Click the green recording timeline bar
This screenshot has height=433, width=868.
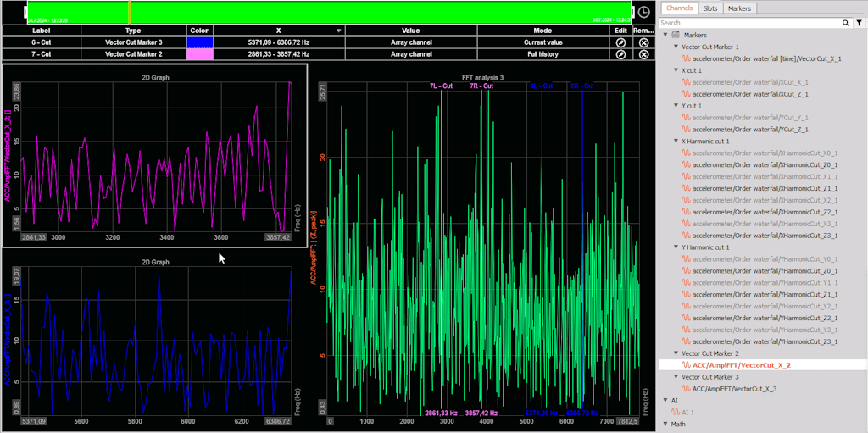(x=329, y=12)
